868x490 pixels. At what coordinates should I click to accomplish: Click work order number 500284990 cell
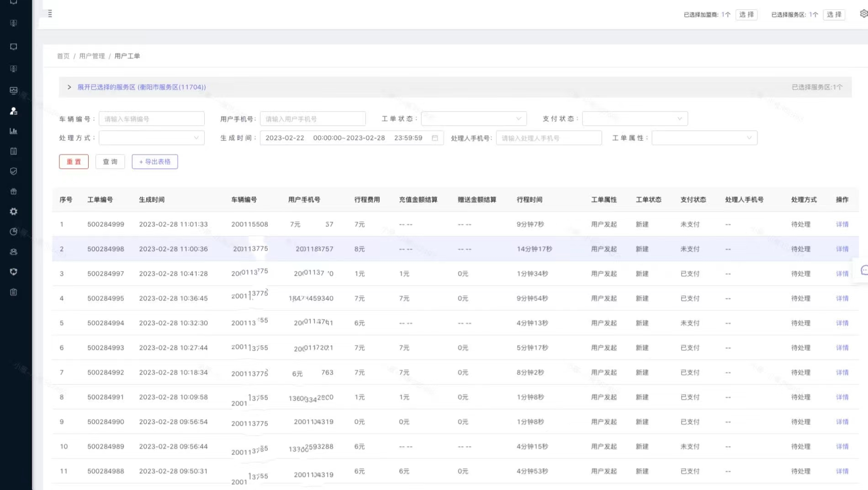click(x=106, y=422)
